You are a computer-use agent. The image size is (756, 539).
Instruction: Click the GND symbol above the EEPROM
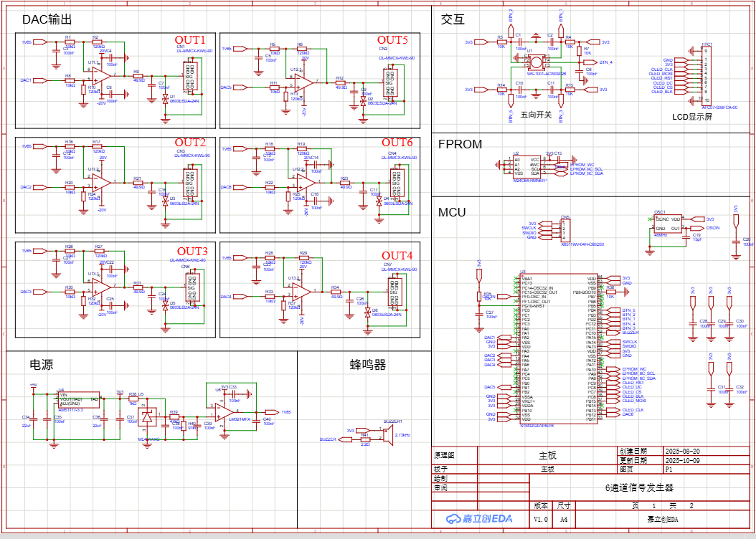point(573,160)
